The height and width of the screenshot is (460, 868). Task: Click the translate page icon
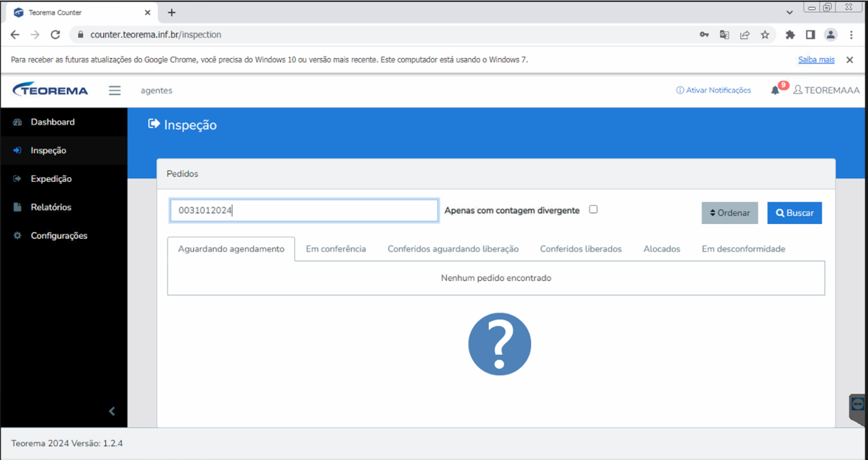(724, 35)
